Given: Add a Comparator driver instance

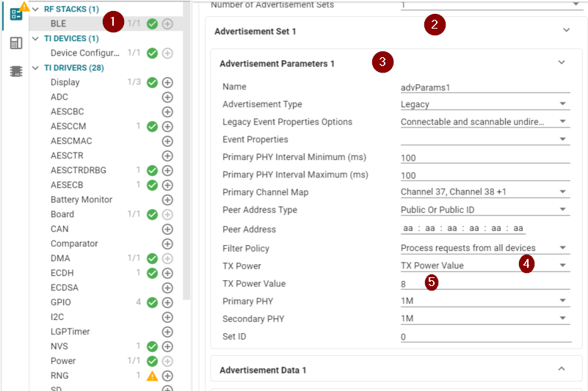Looking at the screenshot, I should (167, 244).
